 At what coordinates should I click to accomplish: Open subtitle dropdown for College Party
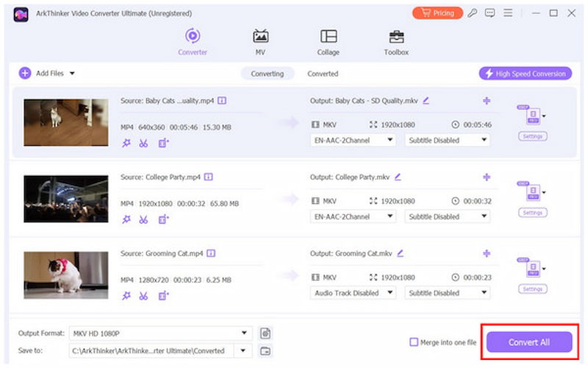[447, 216]
